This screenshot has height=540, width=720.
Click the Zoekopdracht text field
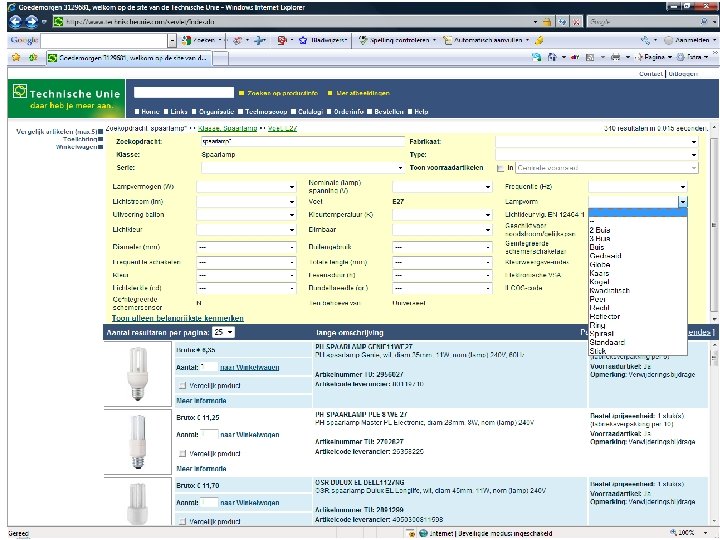[x=303, y=142]
